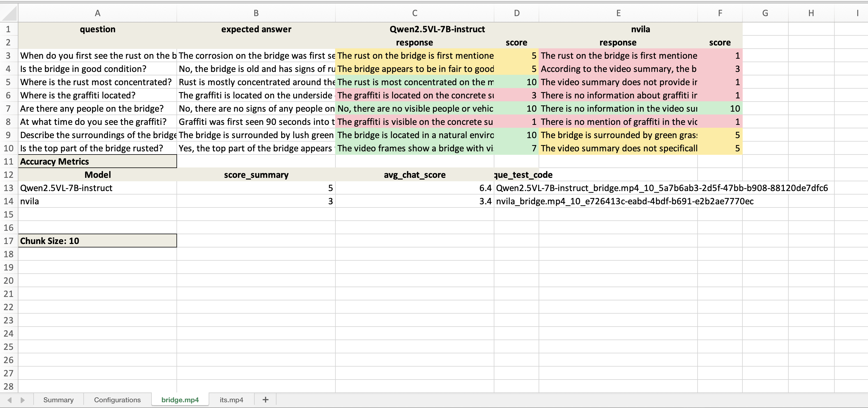Click 'The bridge is located in a natural' cell

(x=415, y=135)
